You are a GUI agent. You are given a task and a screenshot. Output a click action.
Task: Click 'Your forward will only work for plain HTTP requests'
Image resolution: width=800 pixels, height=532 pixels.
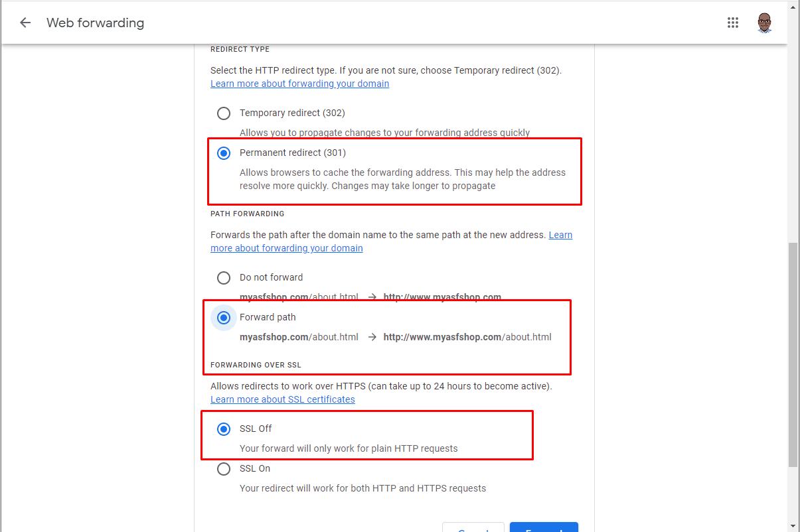tap(349, 448)
